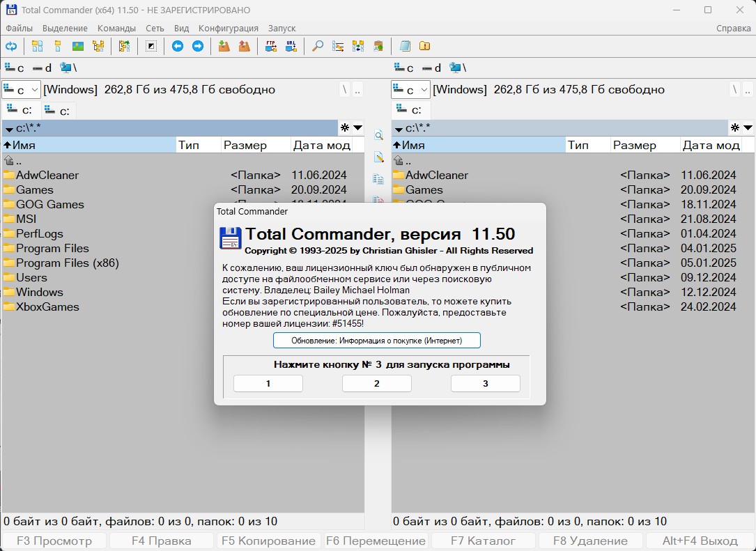The width and height of the screenshot is (756, 551).
Task: Launch the Notepad toolbar icon
Action: pyautogui.click(x=405, y=46)
